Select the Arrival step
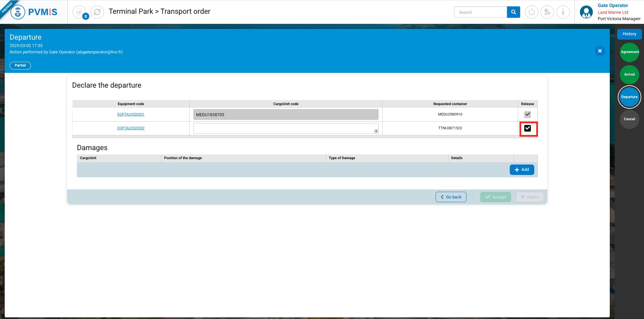 click(629, 75)
